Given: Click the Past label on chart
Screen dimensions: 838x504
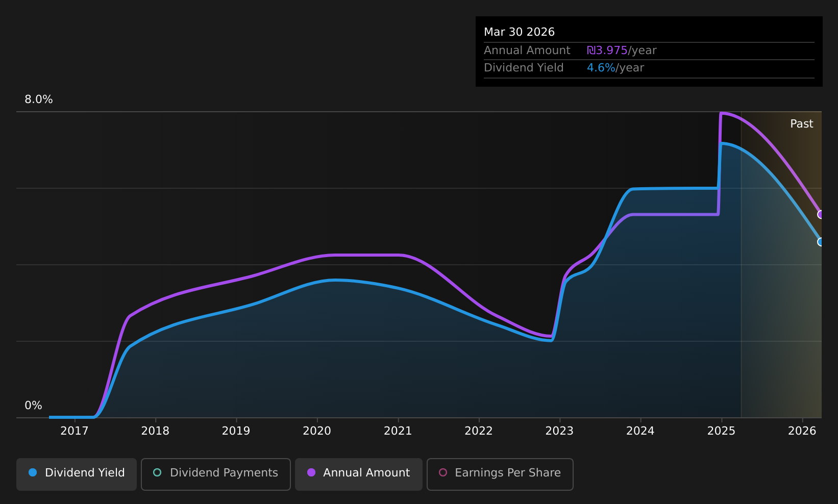Looking at the screenshot, I should pyautogui.click(x=801, y=124).
